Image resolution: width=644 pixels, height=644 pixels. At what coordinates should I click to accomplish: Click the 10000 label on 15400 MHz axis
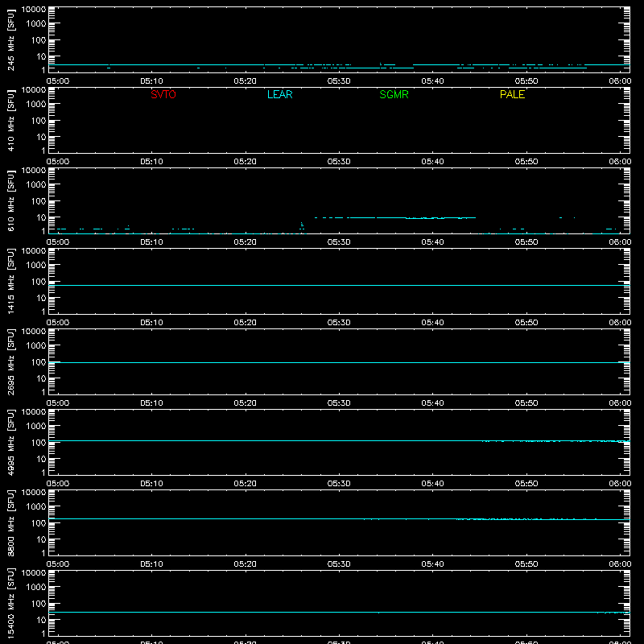point(34,573)
